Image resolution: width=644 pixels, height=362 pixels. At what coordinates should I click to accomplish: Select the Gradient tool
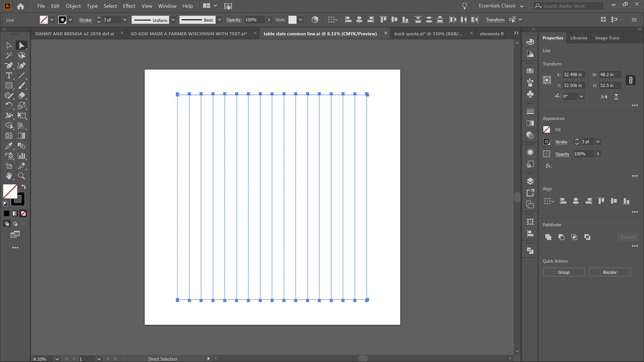tap(21, 136)
